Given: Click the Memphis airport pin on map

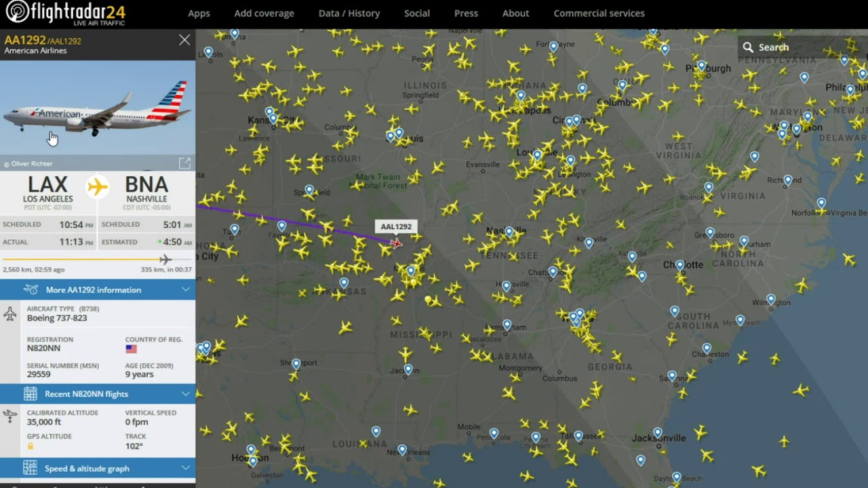Looking at the screenshot, I should tap(410, 271).
